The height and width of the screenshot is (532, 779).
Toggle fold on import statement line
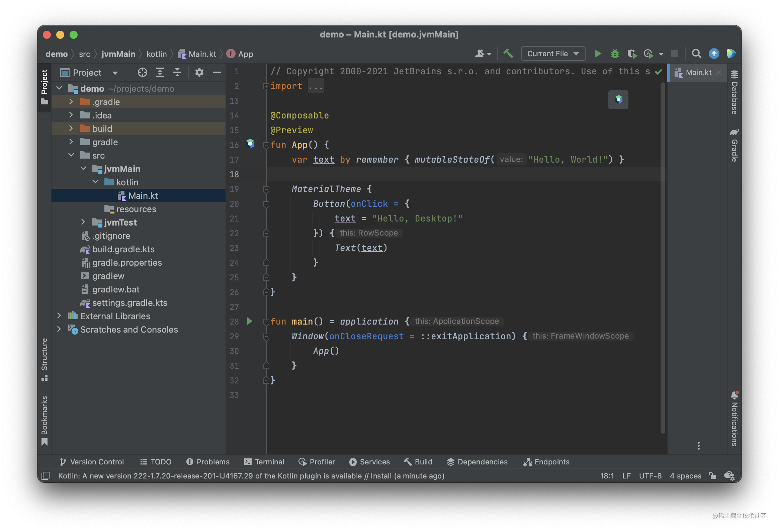(266, 86)
